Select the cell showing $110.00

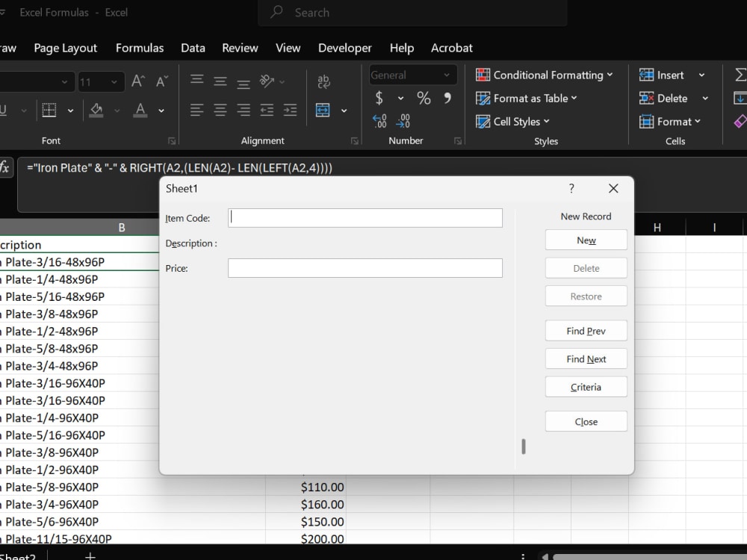[306, 487]
